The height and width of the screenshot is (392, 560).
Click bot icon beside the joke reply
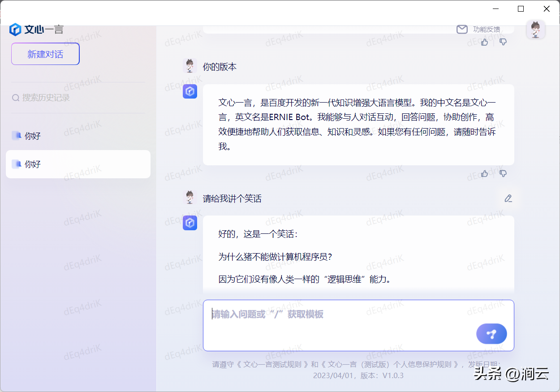[190, 223]
